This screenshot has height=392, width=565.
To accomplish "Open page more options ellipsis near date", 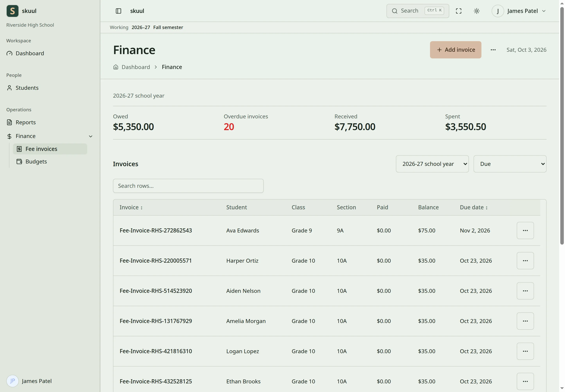I will pos(493,50).
